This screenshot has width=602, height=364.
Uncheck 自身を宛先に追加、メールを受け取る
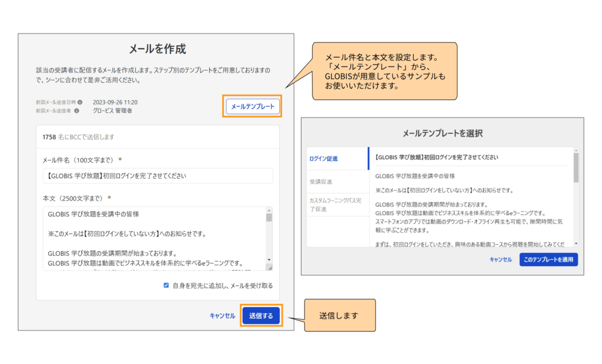coord(165,285)
